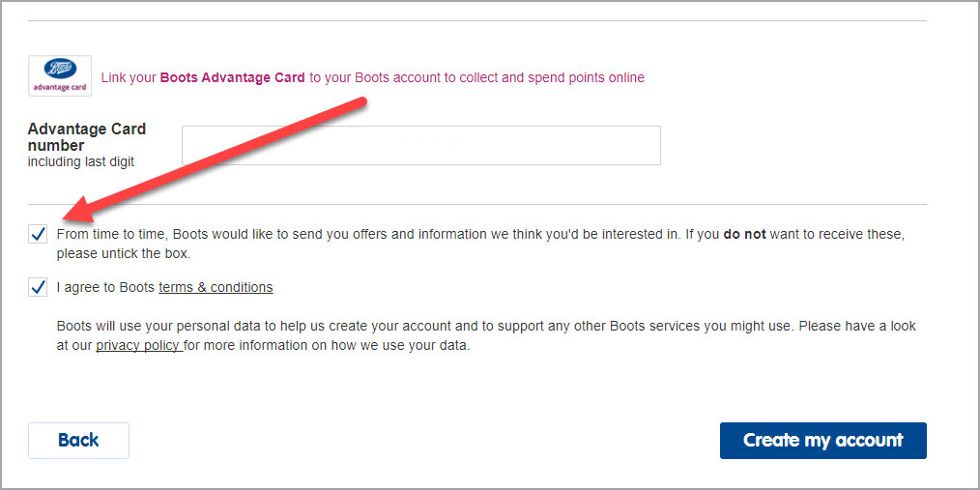This screenshot has height=490, width=980.
Task: Click the 'please untick the box' text
Action: 123,255
